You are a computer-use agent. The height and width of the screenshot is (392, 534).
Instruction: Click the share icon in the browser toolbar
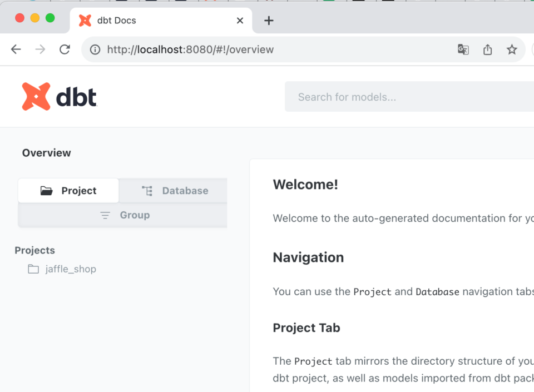(x=487, y=49)
